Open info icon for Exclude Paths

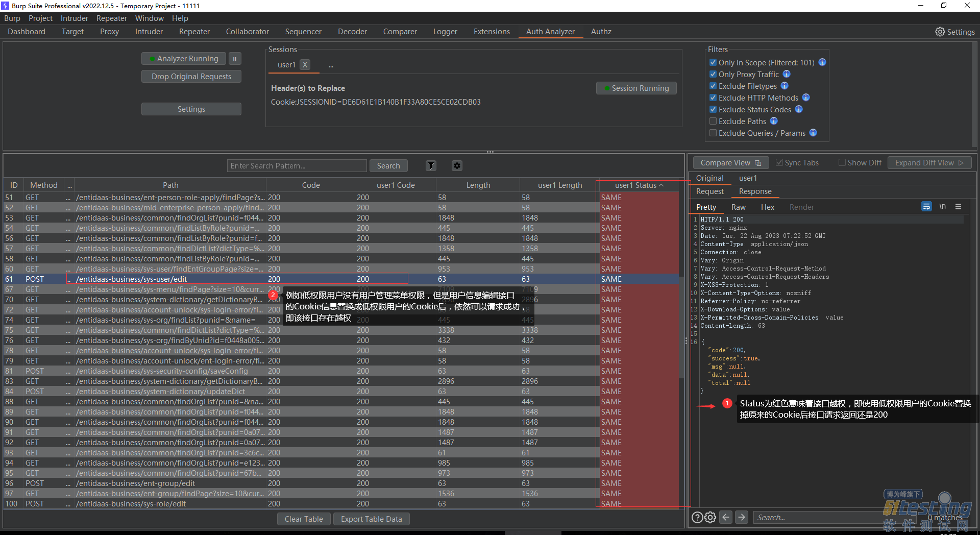click(774, 121)
